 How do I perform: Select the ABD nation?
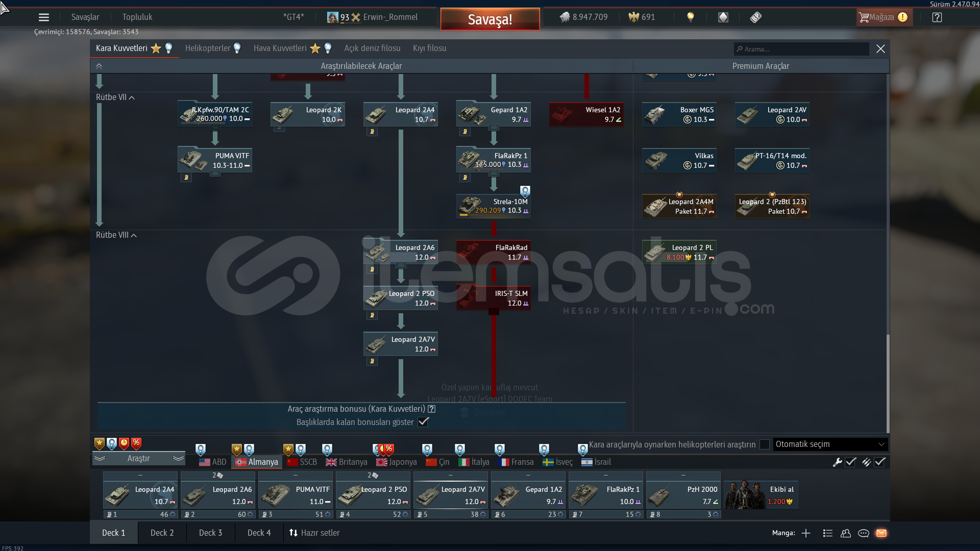coord(213,462)
